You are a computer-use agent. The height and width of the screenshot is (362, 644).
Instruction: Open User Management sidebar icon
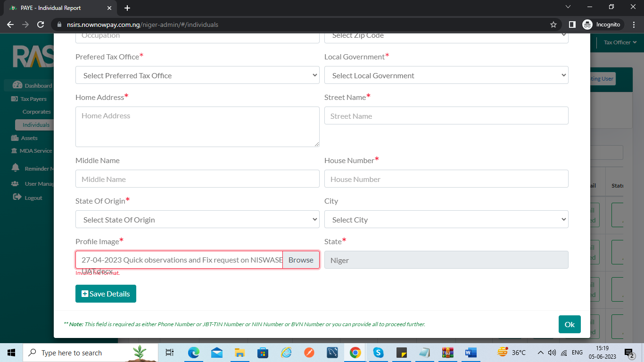[15, 184]
